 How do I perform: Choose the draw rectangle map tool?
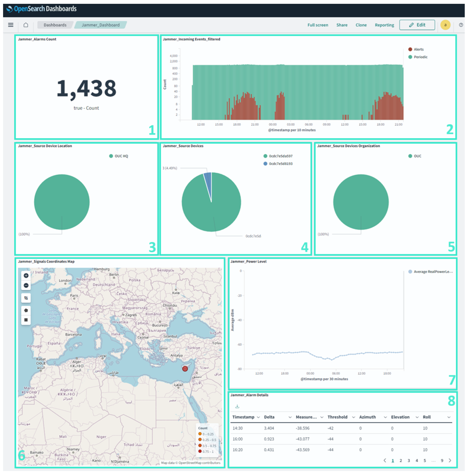pos(26,320)
